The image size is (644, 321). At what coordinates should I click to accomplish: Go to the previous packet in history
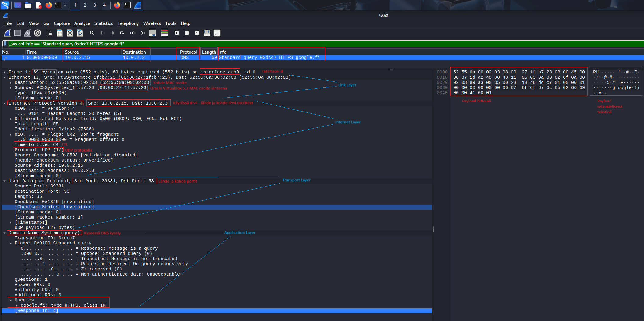(102, 33)
